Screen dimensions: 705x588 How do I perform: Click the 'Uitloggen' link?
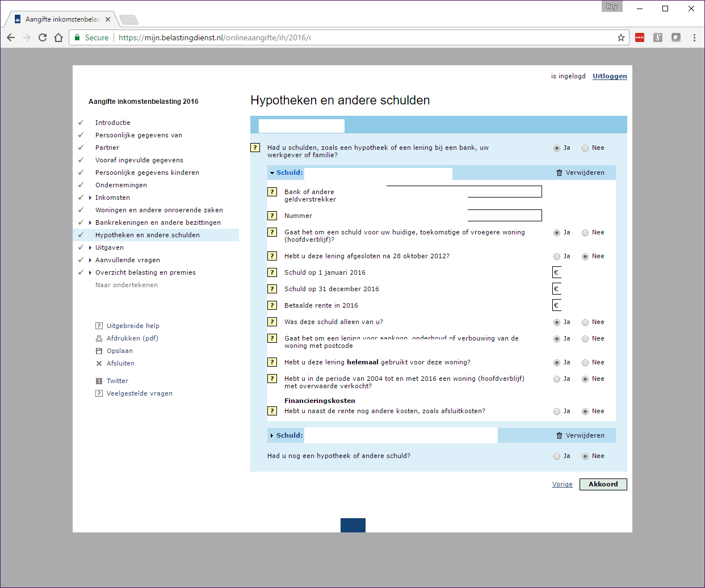[610, 76]
